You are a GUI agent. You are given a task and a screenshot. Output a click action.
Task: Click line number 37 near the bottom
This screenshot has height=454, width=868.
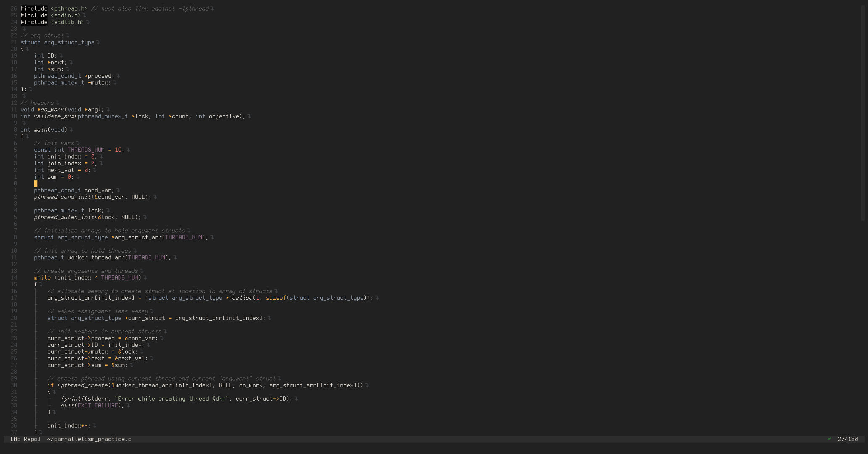[x=13, y=432]
